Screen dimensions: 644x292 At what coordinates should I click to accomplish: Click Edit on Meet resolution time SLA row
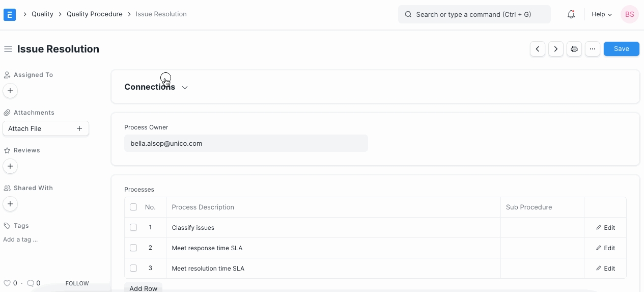605,269
